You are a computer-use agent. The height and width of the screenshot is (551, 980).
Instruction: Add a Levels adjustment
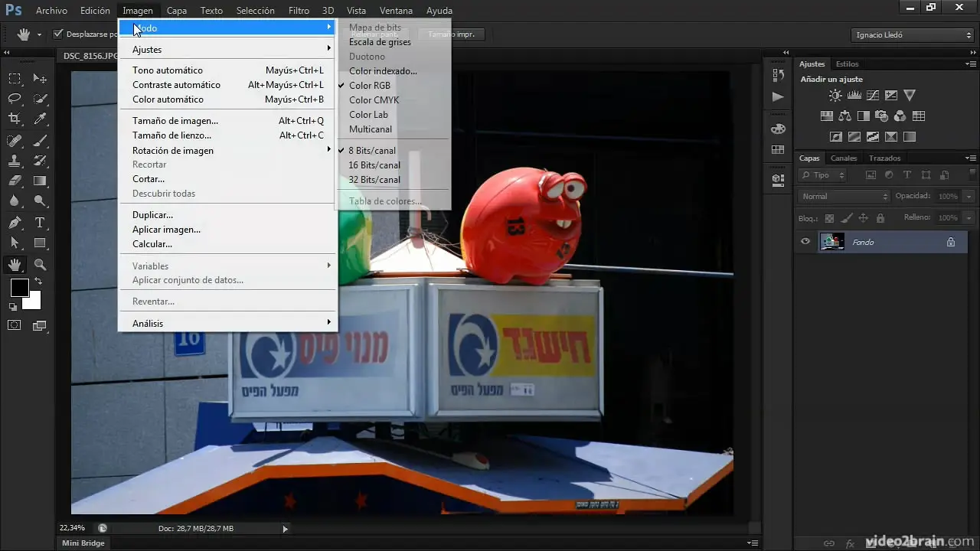(854, 96)
